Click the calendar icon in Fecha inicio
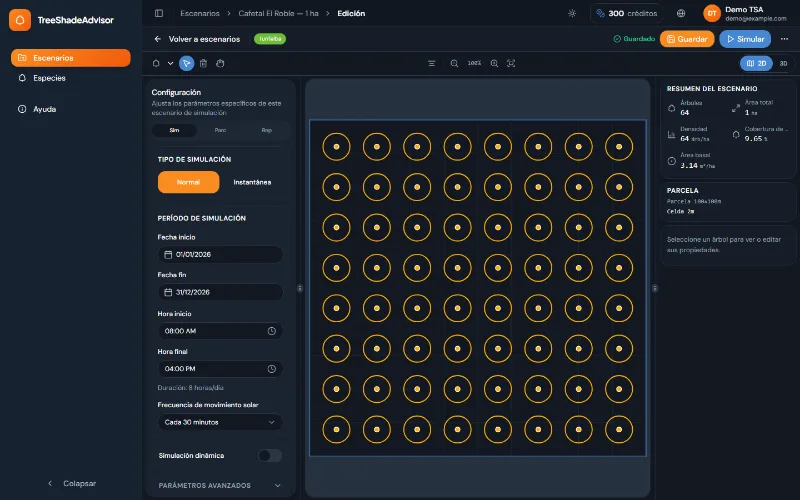Image resolution: width=800 pixels, height=500 pixels. click(168, 255)
